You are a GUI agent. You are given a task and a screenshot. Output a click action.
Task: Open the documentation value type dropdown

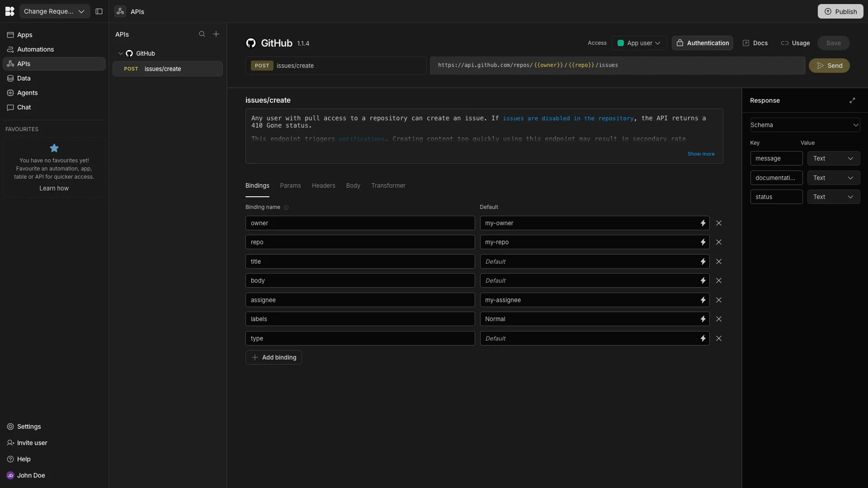coord(833,178)
